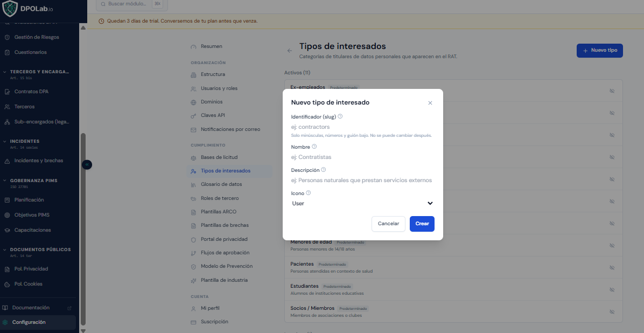Click the Claves API key icon

pos(193,115)
